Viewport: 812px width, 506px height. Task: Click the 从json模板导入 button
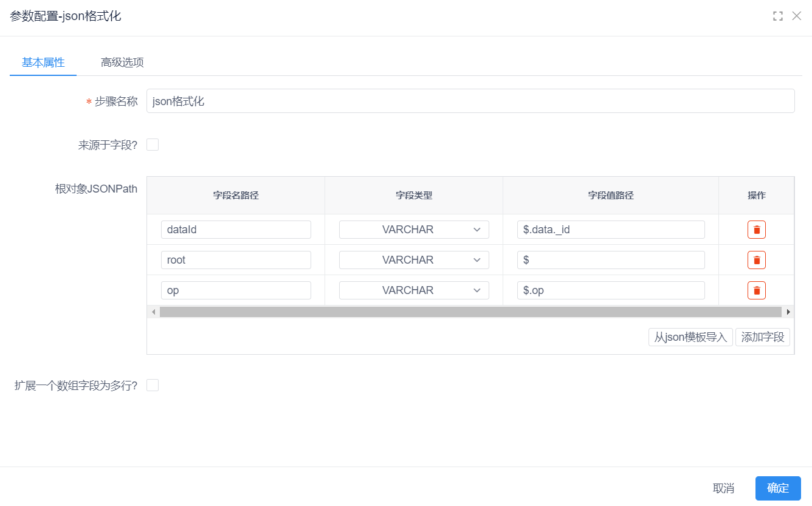coord(690,337)
